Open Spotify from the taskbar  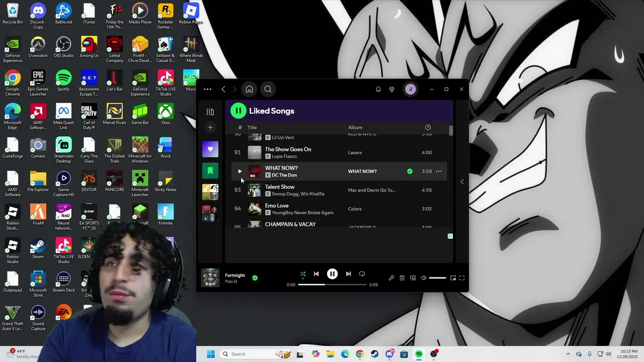(419, 354)
